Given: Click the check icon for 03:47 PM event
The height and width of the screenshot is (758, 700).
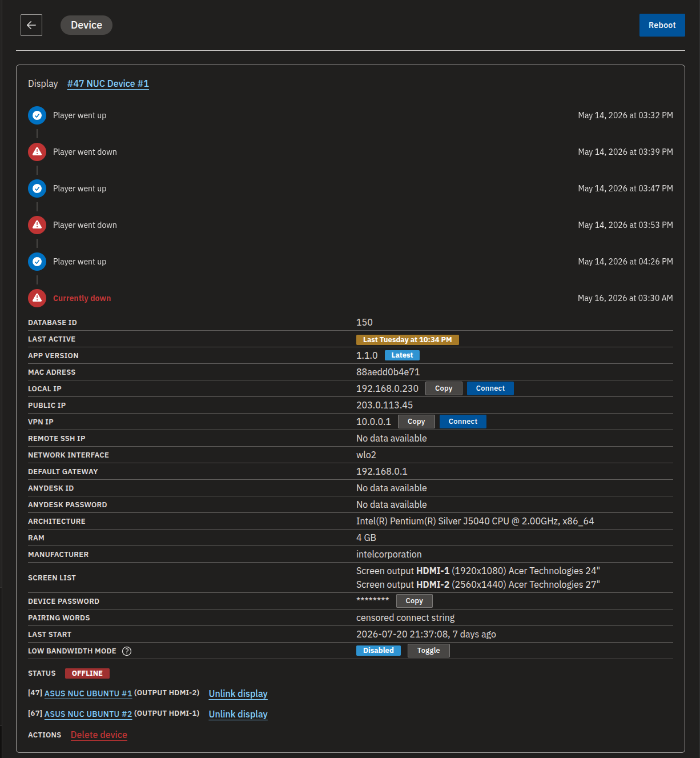Looking at the screenshot, I should pos(37,189).
